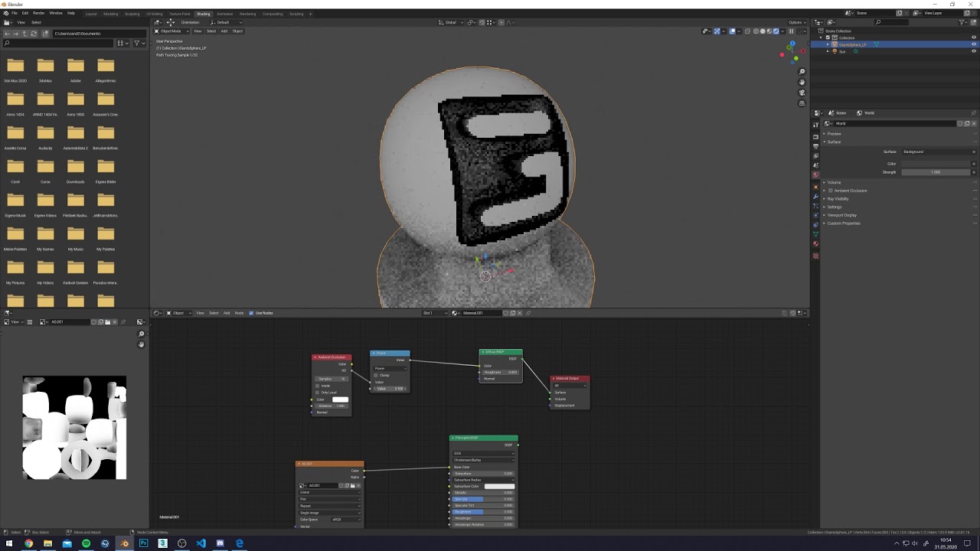Expand the Volume panel
The height and width of the screenshot is (551, 980).
click(x=834, y=182)
